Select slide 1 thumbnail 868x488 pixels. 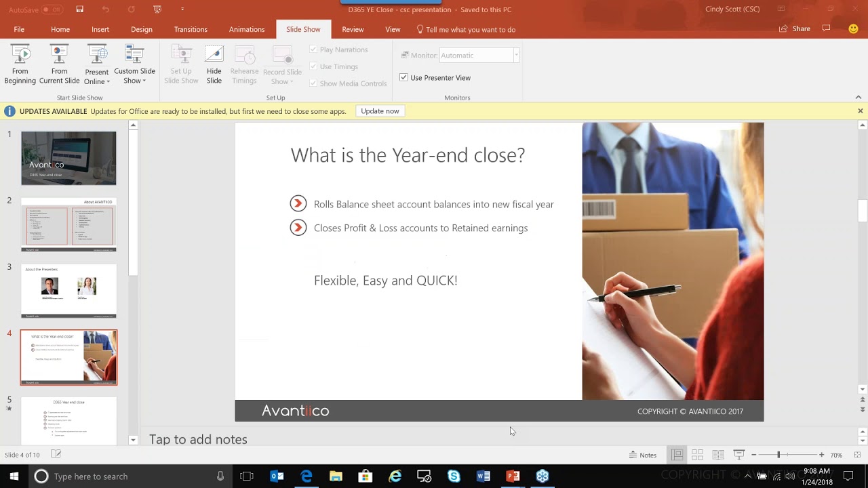(68, 158)
